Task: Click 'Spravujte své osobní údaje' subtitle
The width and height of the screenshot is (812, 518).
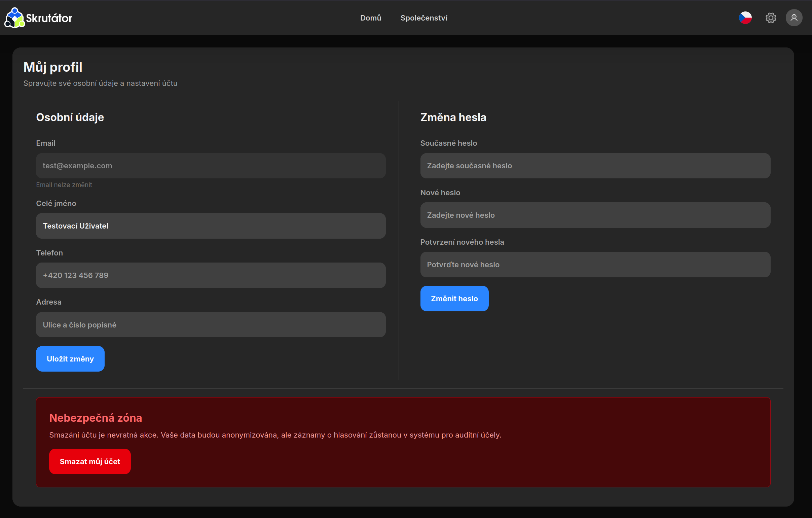Action: tap(100, 83)
